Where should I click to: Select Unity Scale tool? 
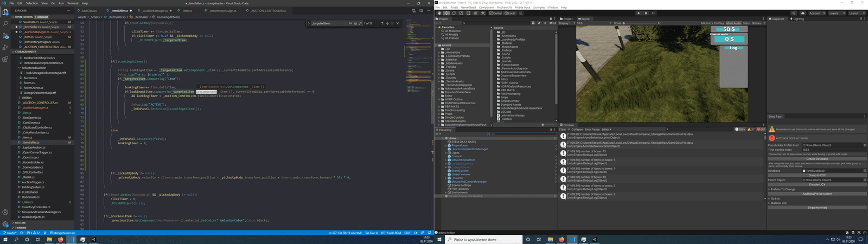pos(461,13)
